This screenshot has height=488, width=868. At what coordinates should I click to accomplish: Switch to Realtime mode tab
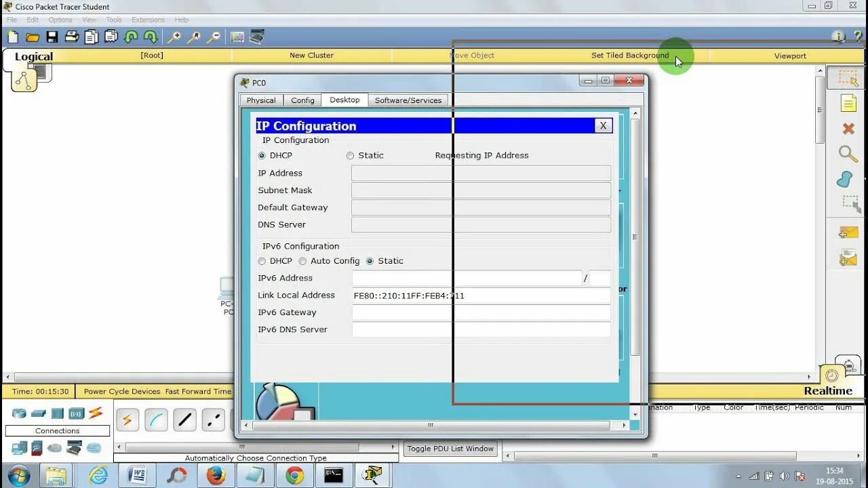tap(828, 391)
